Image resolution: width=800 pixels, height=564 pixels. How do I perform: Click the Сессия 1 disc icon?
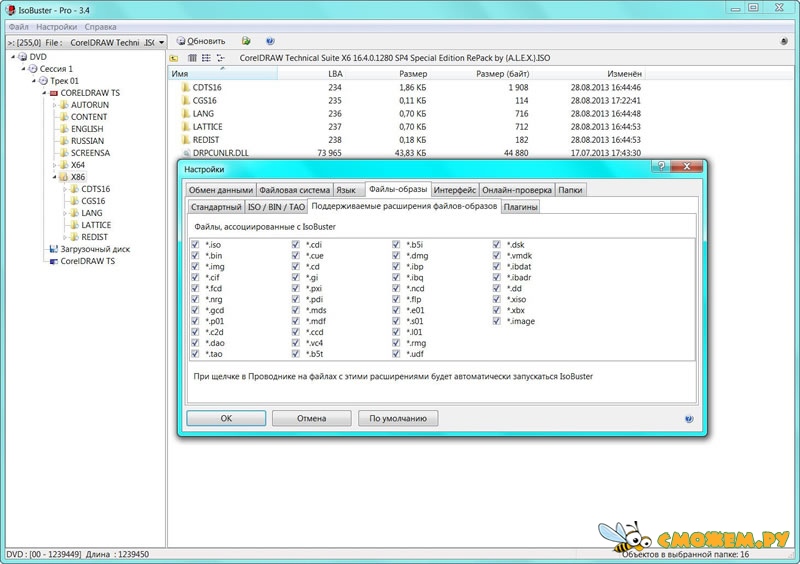pos(33,68)
